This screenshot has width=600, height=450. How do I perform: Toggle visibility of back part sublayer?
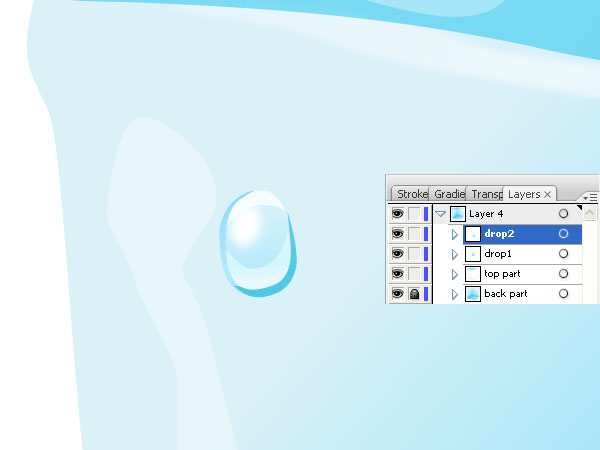(398, 293)
